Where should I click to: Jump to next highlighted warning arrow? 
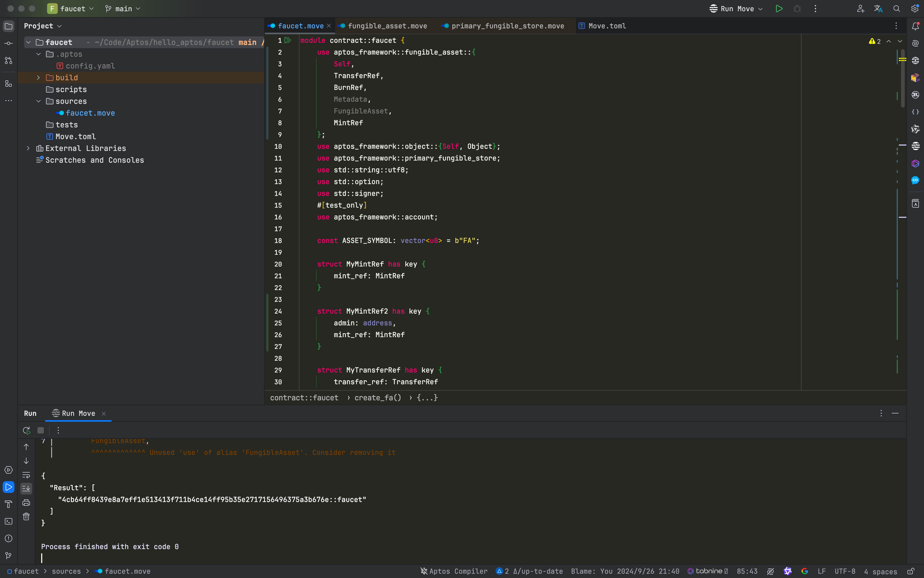tap(900, 41)
